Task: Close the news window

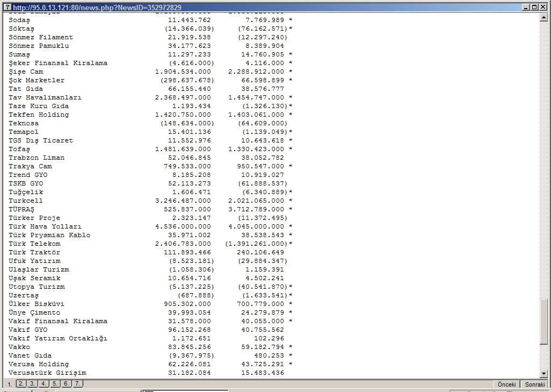Action: [542, 7]
